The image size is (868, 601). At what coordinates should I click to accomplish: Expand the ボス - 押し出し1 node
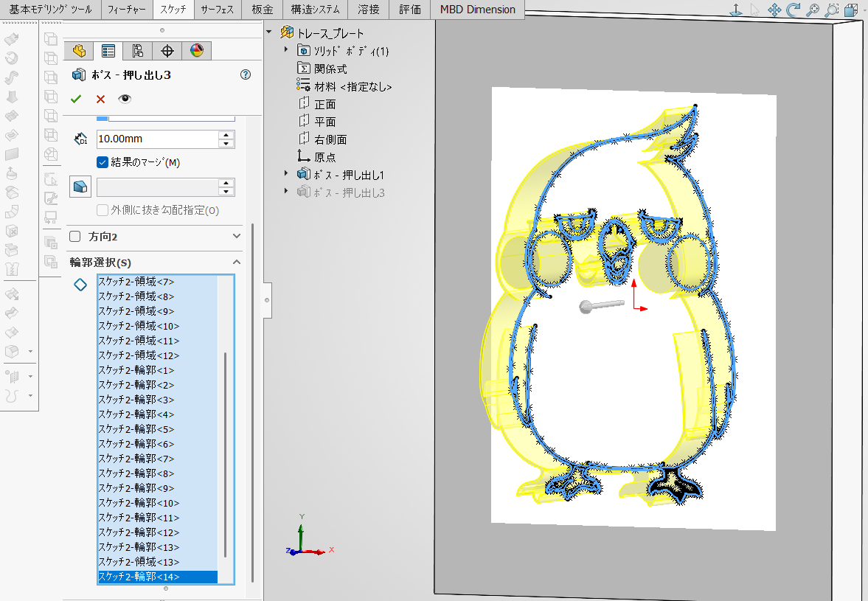[x=286, y=174]
